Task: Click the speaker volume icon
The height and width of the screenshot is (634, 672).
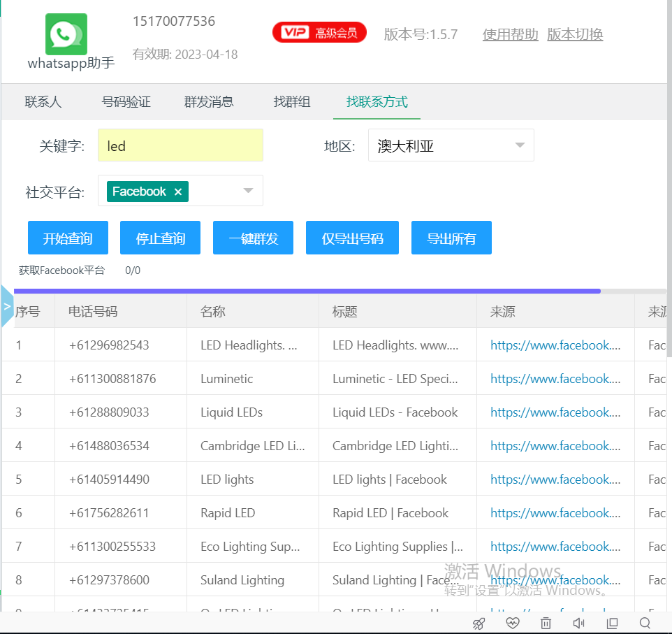Action: pos(579,623)
